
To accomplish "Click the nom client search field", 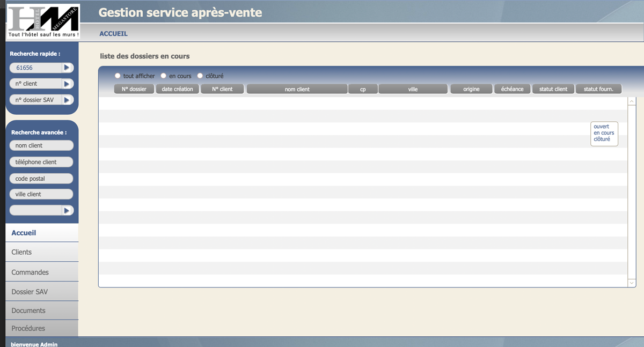I will click(41, 145).
